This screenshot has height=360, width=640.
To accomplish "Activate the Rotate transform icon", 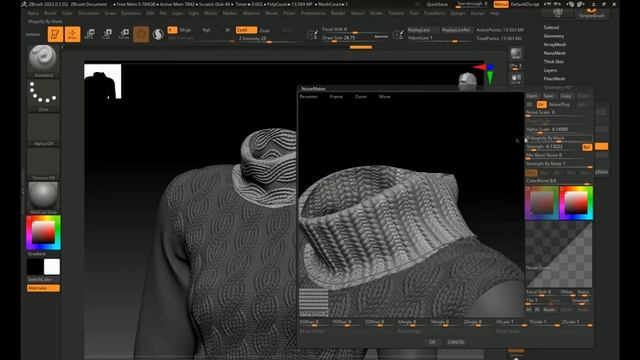I will point(124,34).
